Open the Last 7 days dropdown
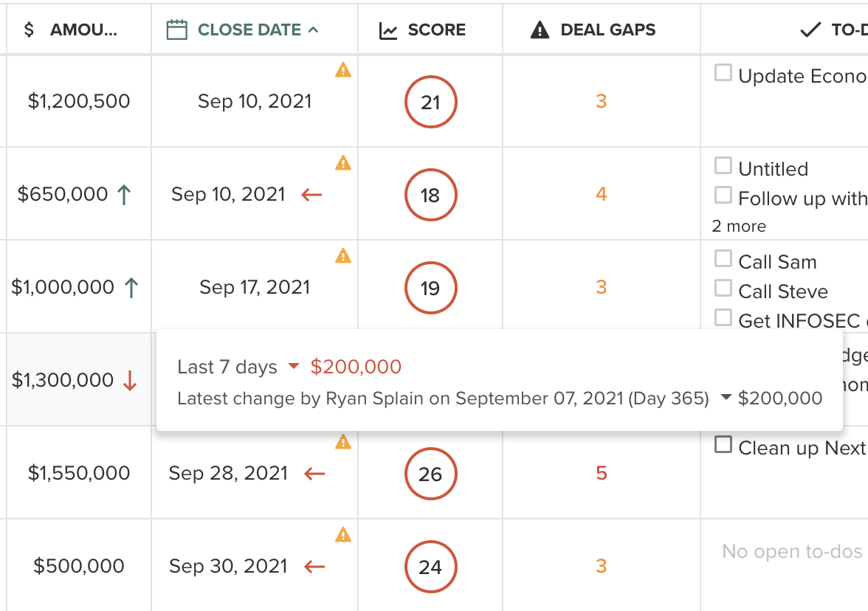 pyautogui.click(x=294, y=367)
